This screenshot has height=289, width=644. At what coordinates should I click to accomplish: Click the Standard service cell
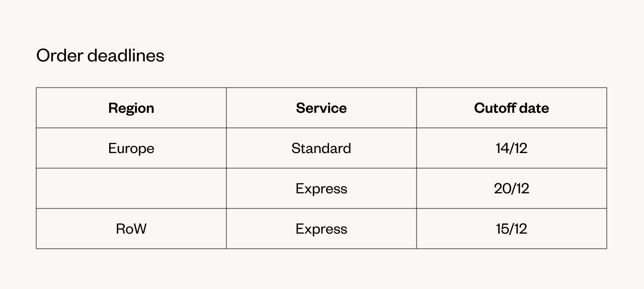click(321, 148)
